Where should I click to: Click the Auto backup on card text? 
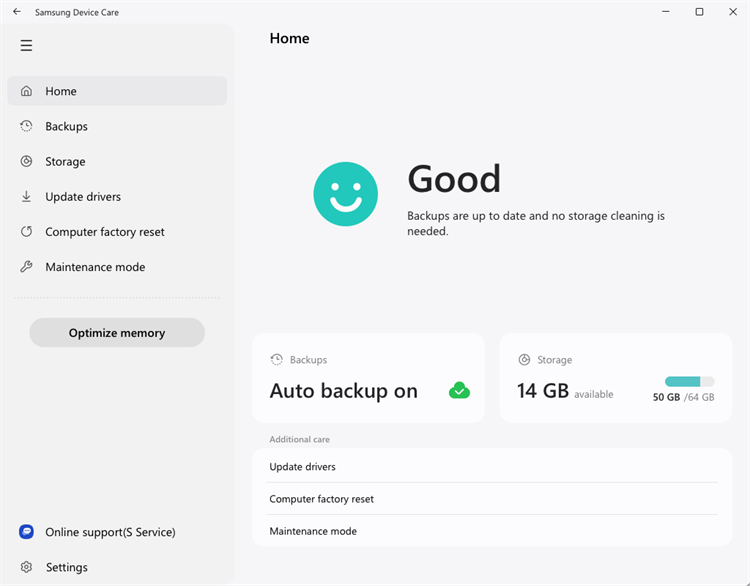coord(343,391)
